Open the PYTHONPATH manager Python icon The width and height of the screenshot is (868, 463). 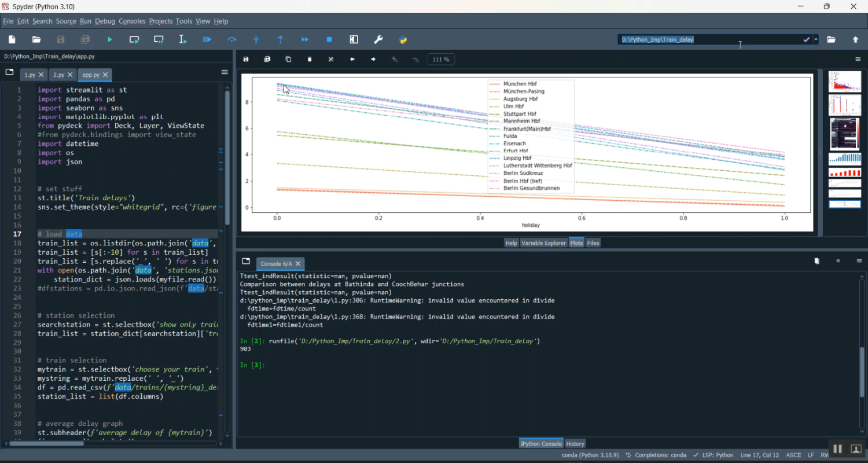point(403,39)
